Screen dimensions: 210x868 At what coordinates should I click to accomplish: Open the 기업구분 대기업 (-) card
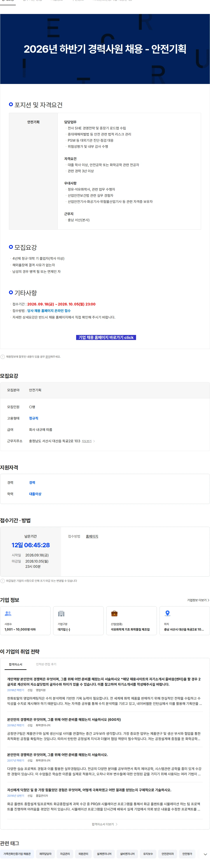(78, 621)
